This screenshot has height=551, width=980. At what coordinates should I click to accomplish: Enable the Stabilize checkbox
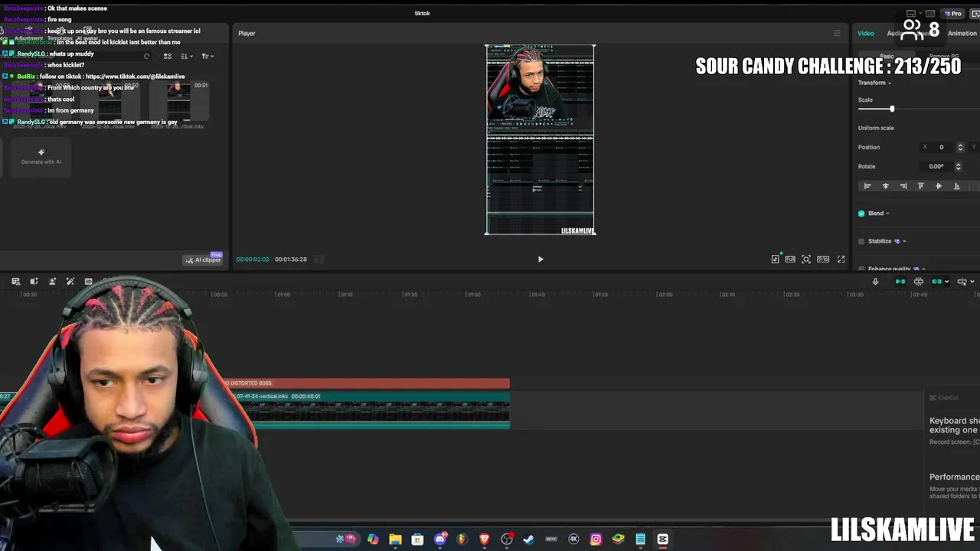[x=861, y=241]
